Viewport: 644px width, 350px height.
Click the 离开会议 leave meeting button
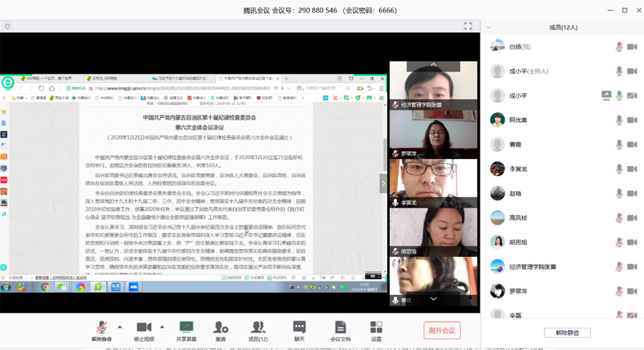441,330
